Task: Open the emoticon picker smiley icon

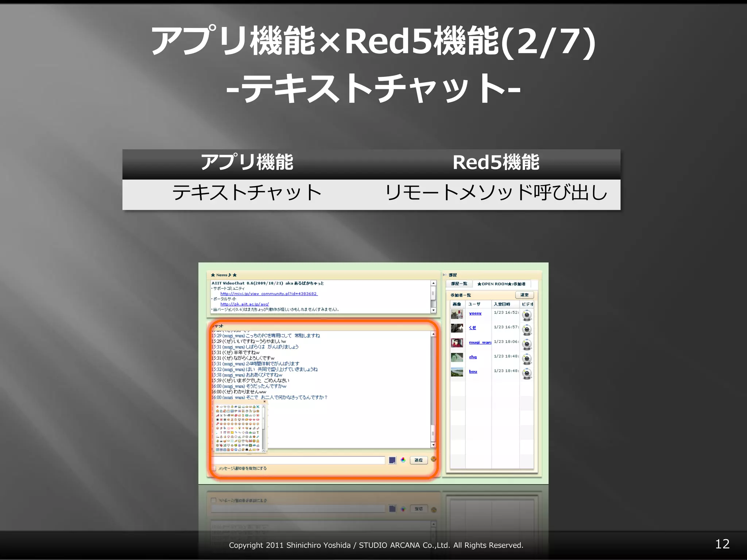Action: [433, 459]
